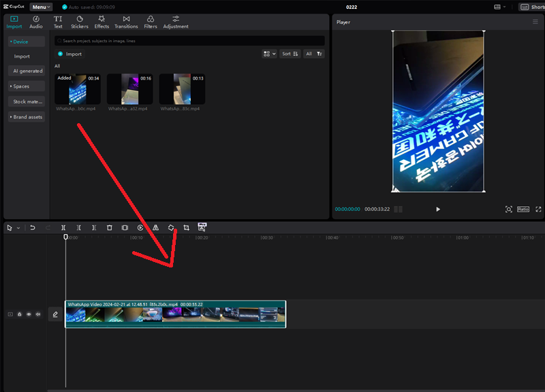Expand the Spaces section in sidebar
Image resolution: width=545 pixels, height=392 pixels.
pos(20,86)
